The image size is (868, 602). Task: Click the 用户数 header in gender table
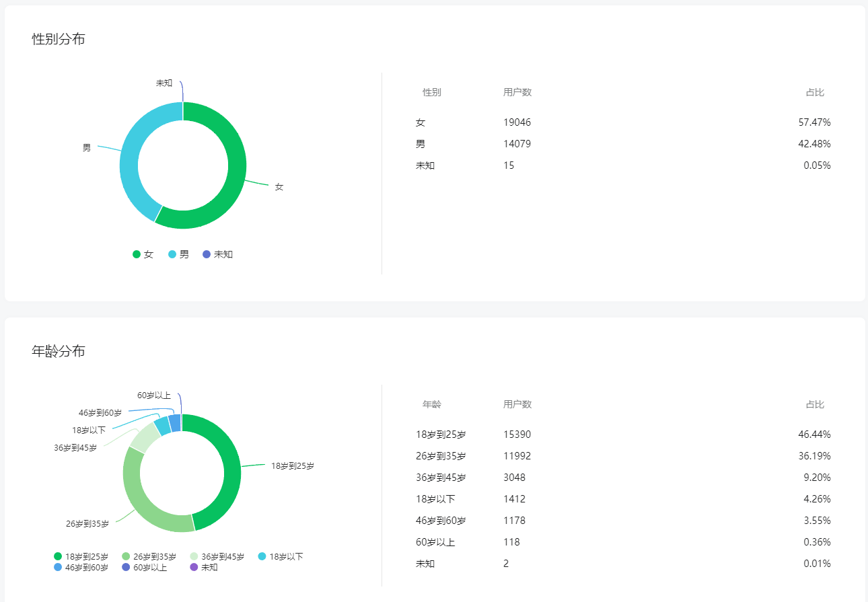(x=517, y=92)
